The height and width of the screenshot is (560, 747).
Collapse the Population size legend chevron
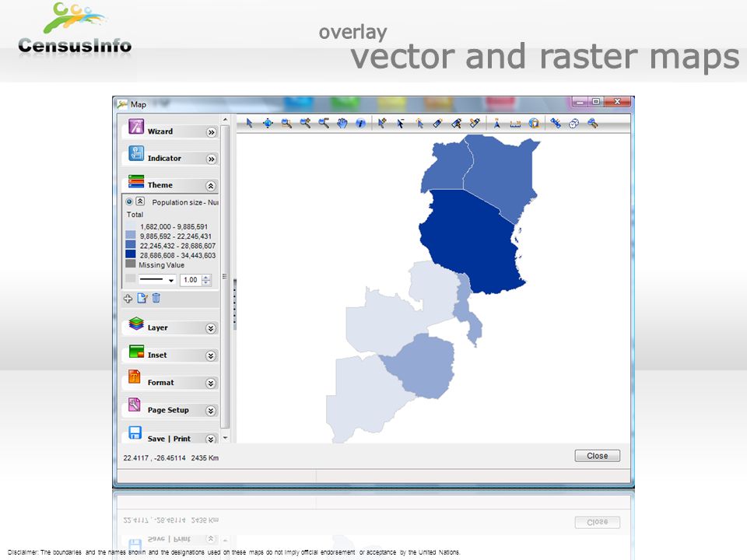[140, 201]
